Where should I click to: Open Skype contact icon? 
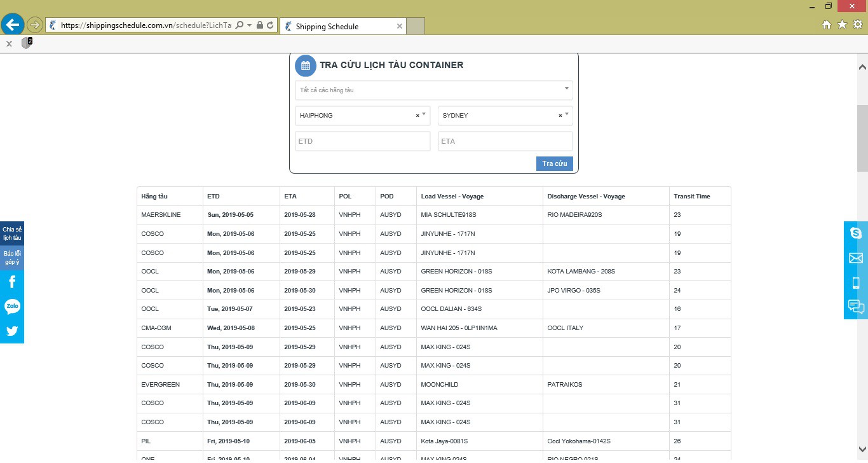(856, 233)
